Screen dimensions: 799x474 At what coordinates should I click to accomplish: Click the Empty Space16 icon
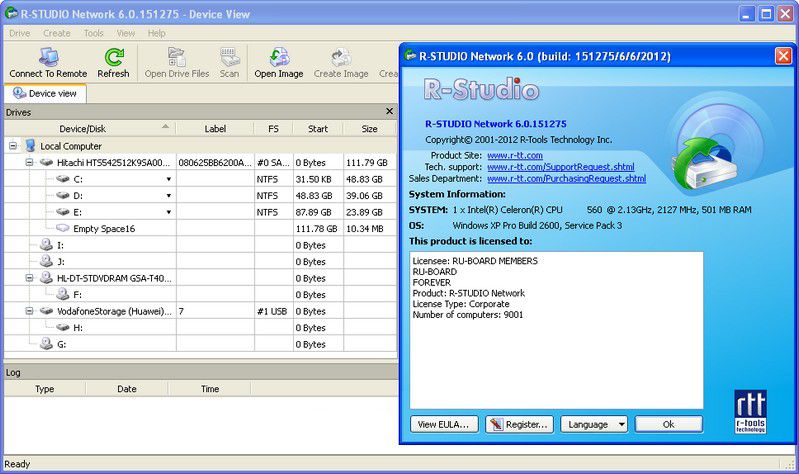coord(63,228)
